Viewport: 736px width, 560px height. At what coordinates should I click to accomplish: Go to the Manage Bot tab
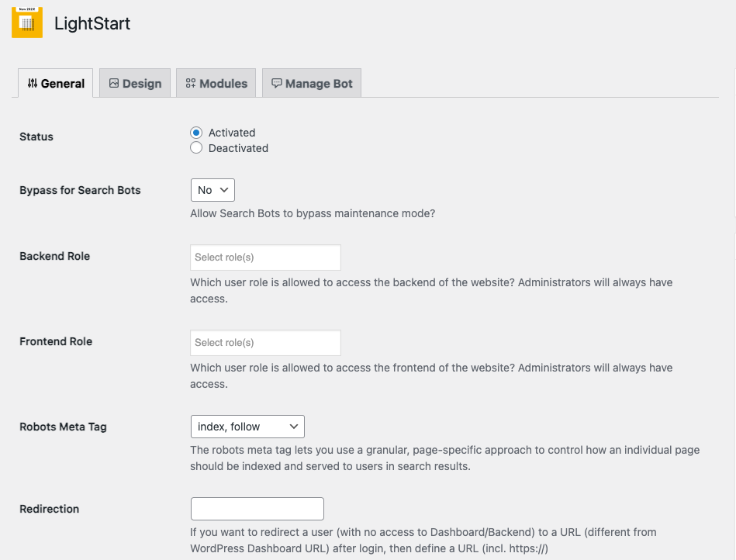tap(312, 83)
